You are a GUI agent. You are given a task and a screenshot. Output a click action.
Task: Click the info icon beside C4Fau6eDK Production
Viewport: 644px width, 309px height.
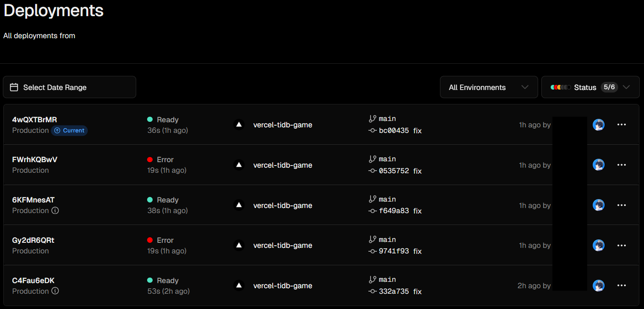pos(55,291)
